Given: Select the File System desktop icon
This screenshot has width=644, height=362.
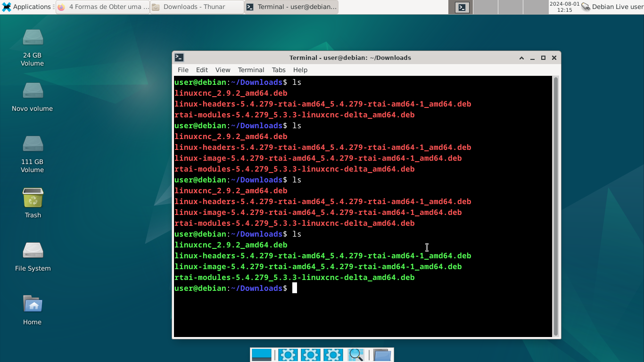Looking at the screenshot, I should point(33,256).
